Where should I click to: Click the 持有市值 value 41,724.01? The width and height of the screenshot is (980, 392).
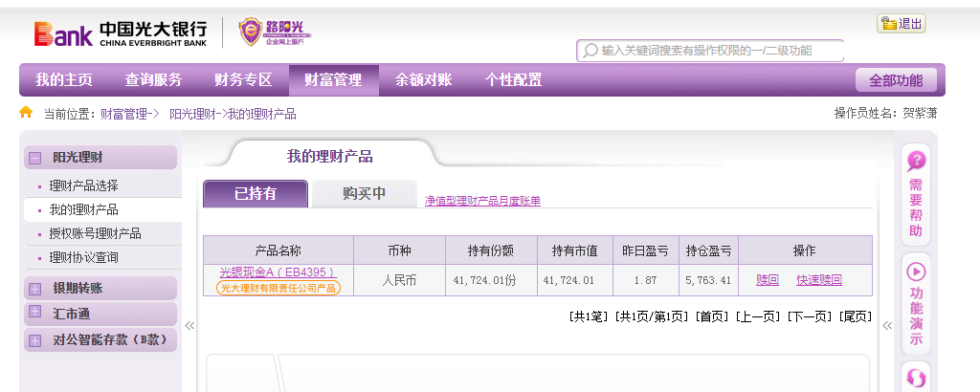pos(568,280)
